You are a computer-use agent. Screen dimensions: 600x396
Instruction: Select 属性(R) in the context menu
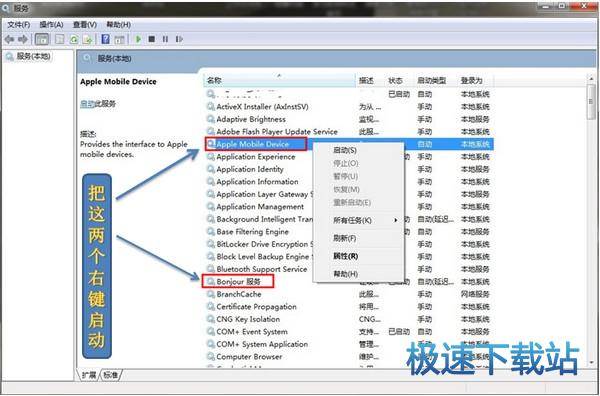pos(346,256)
